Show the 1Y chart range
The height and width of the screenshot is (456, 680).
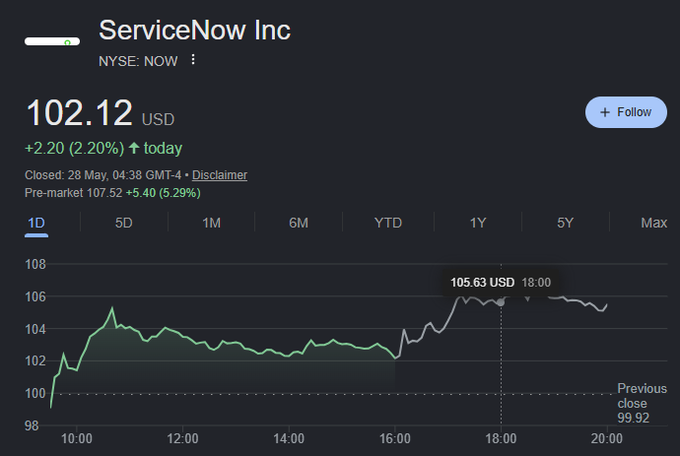[x=478, y=223]
